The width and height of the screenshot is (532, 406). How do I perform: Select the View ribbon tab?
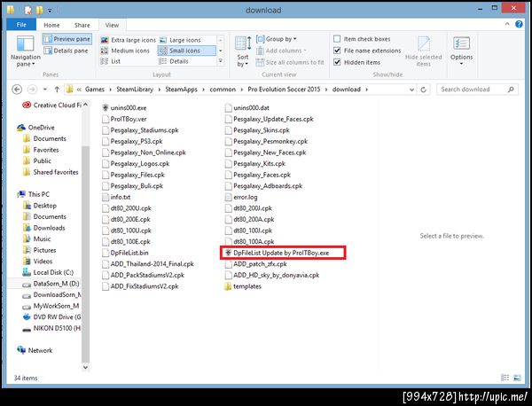pyautogui.click(x=112, y=25)
